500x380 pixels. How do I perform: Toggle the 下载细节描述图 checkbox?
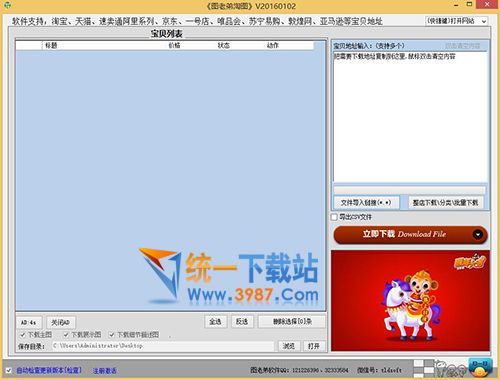[x=112, y=335]
